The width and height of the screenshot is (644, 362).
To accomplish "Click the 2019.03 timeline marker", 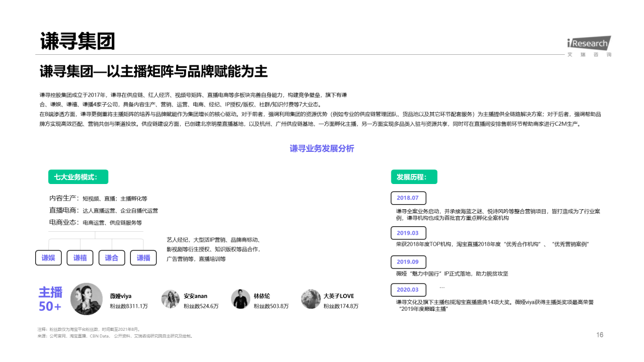I will coord(408,233).
